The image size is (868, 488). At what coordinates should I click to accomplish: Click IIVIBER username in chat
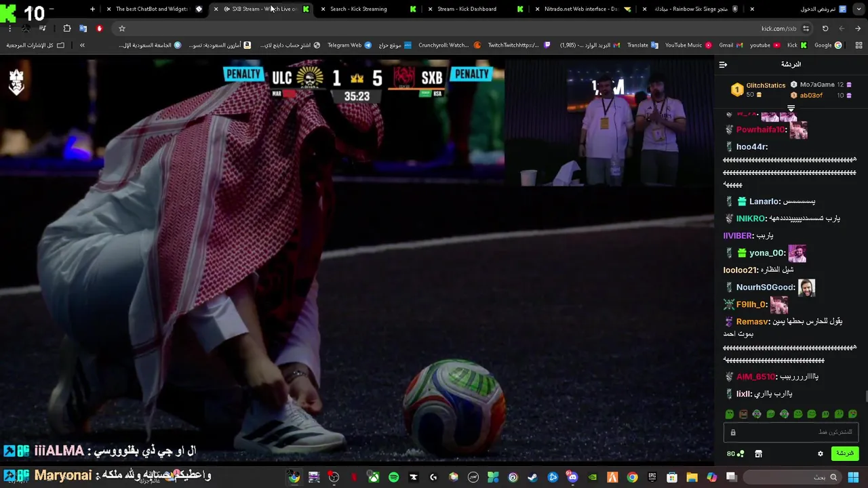(738, 235)
